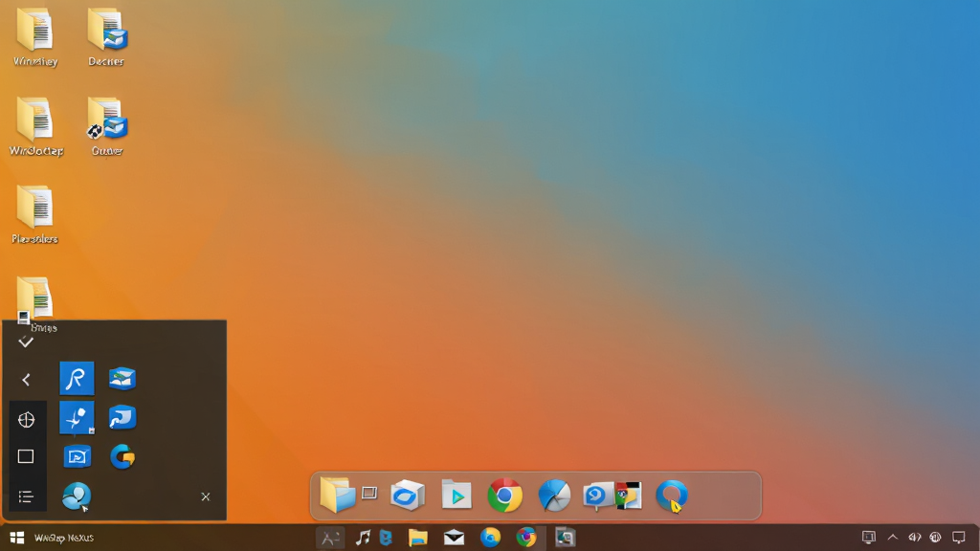
Task: Open the desktop folder partly behind the panel
Action: click(35, 299)
